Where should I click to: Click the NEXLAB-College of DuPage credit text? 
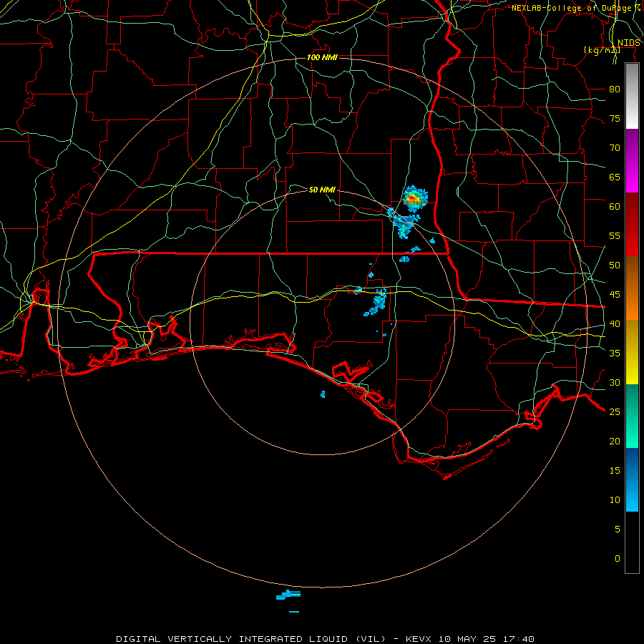[x=576, y=8]
